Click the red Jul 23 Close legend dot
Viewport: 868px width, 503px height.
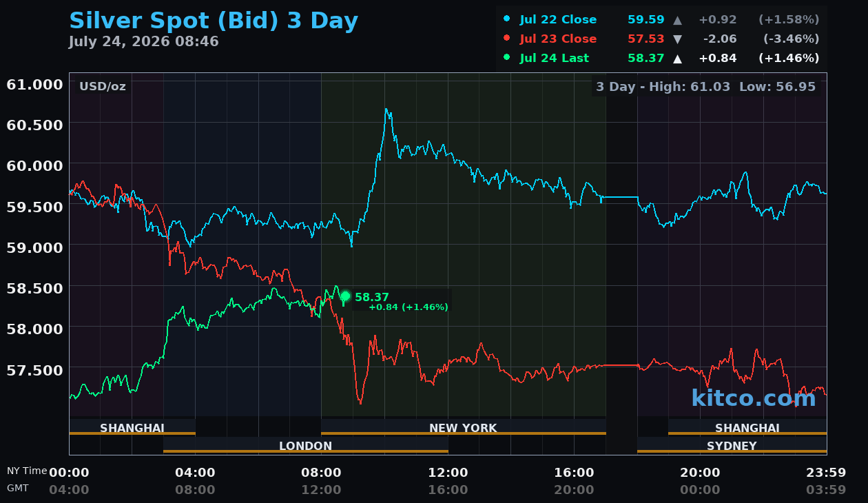click(507, 39)
